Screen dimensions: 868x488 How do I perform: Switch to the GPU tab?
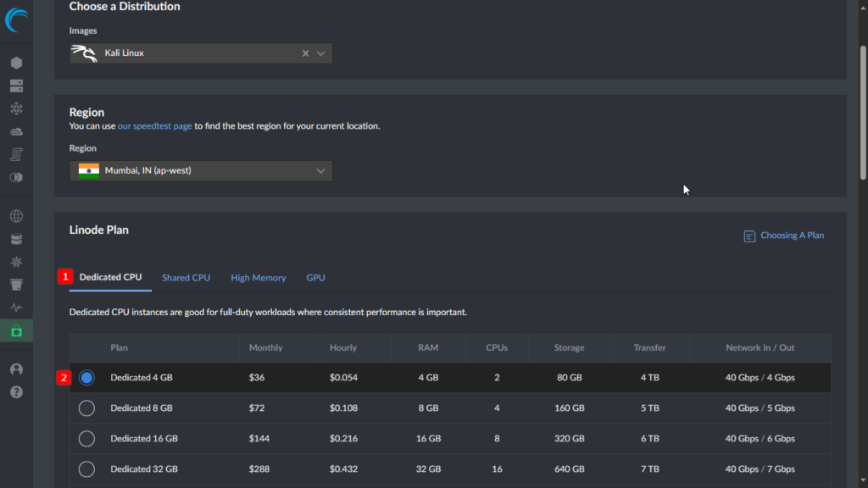click(x=315, y=278)
